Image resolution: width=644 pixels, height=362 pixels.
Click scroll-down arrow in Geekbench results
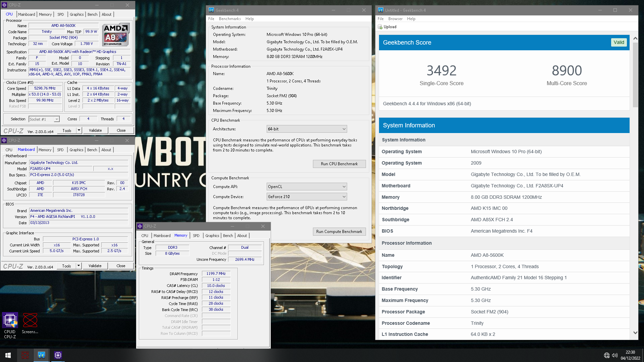point(635,333)
